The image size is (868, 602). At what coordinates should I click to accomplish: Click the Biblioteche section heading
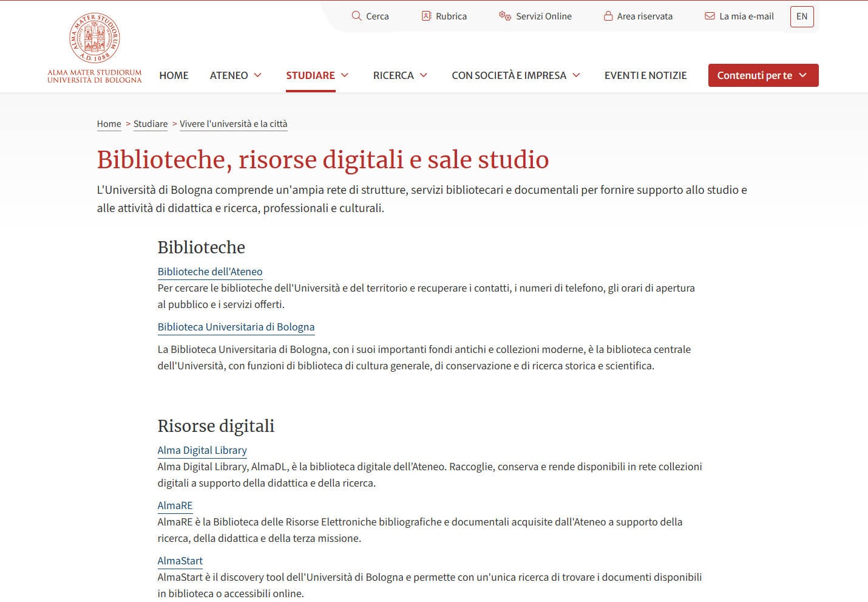click(202, 247)
